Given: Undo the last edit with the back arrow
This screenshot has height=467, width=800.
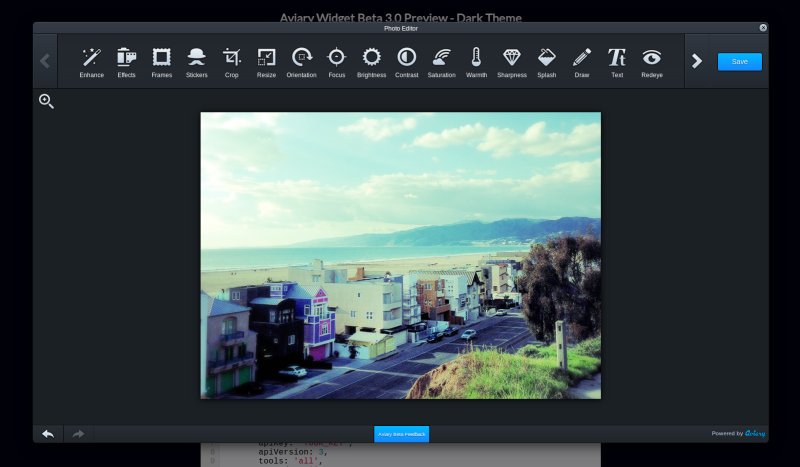Looking at the screenshot, I should 48,434.
